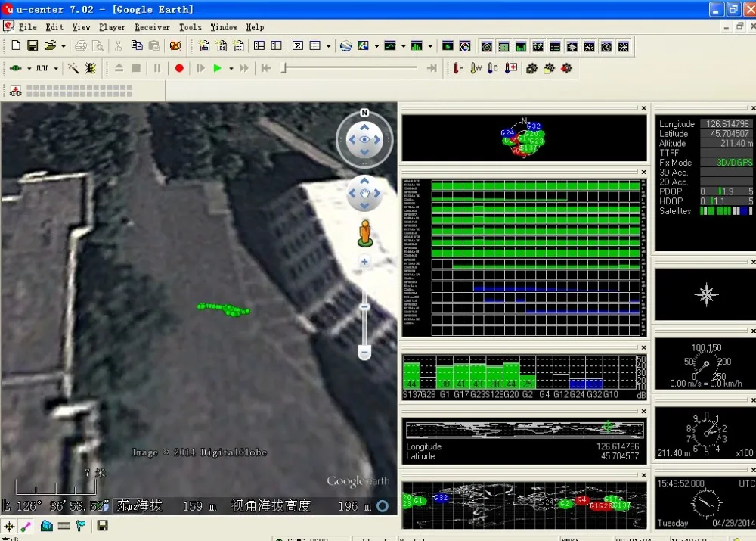
Task: Open the Tools menu
Action: click(191, 27)
